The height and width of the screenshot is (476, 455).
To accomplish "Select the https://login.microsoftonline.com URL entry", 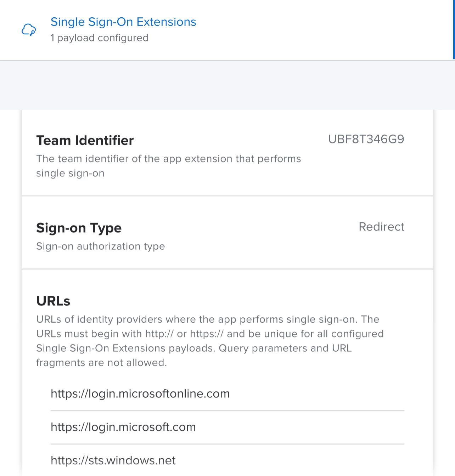I will tap(227, 394).
